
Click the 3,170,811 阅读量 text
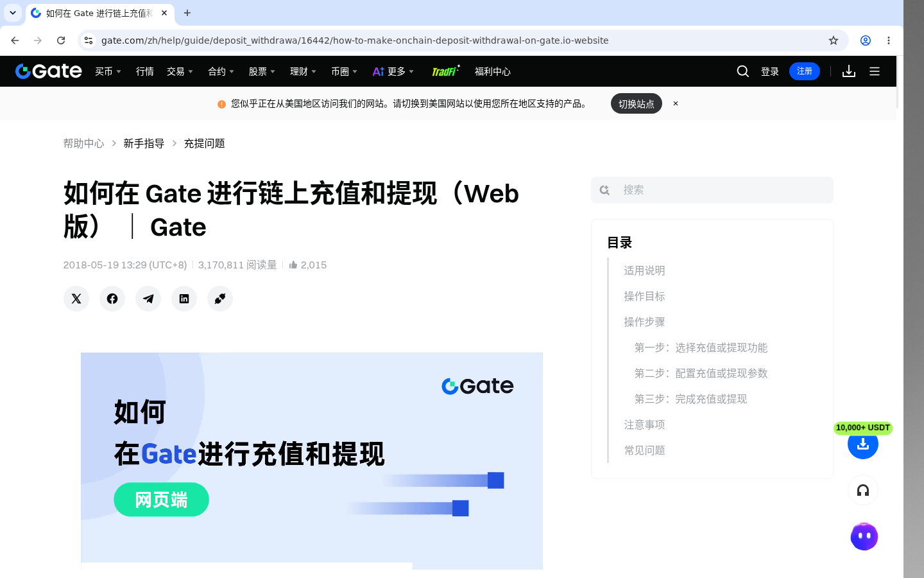[x=237, y=265]
